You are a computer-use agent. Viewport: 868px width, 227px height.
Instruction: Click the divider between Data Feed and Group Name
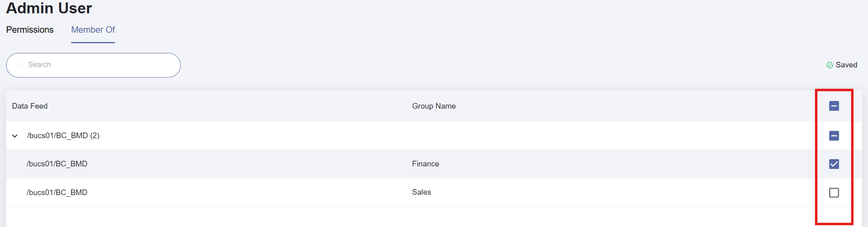click(x=406, y=106)
